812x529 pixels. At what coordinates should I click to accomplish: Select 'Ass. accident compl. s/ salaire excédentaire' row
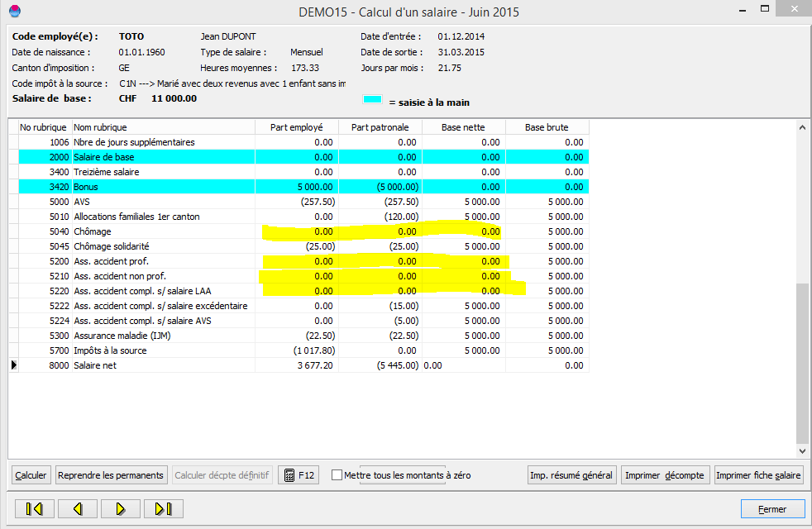coord(303,306)
